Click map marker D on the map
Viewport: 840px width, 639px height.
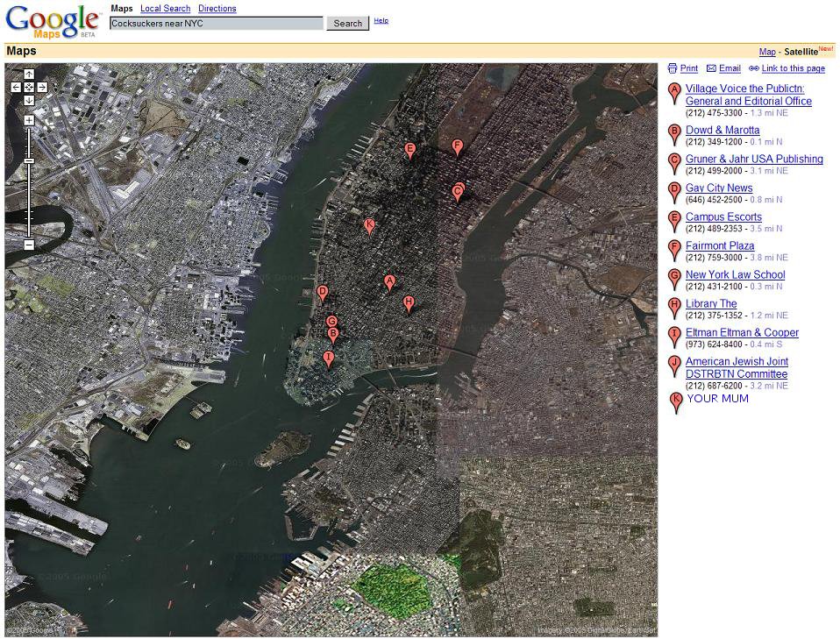[x=322, y=294]
